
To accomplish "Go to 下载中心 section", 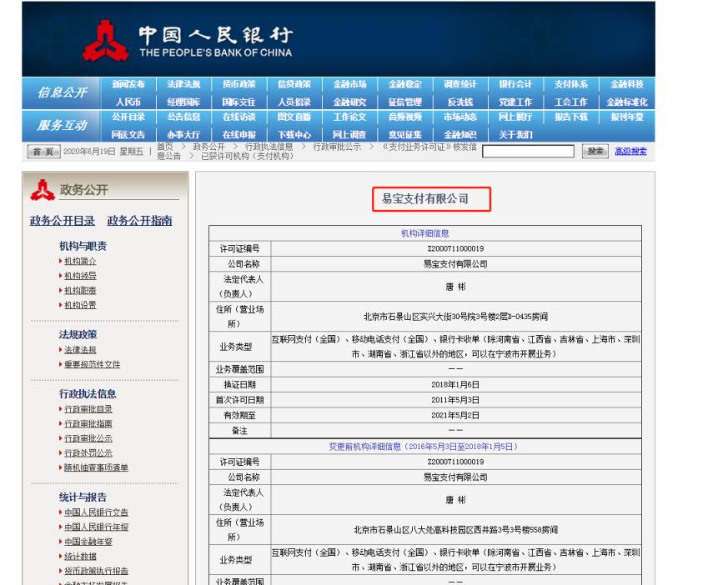I will (x=294, y=134).
